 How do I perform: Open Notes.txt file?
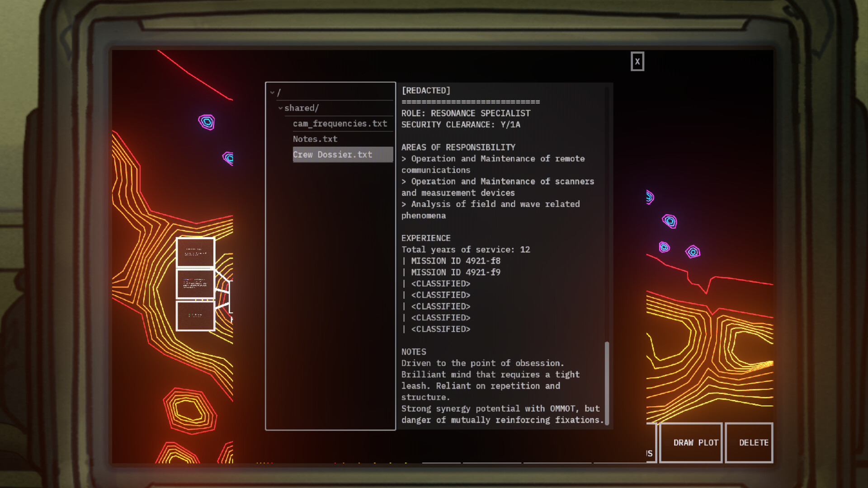tap(315, 139)
